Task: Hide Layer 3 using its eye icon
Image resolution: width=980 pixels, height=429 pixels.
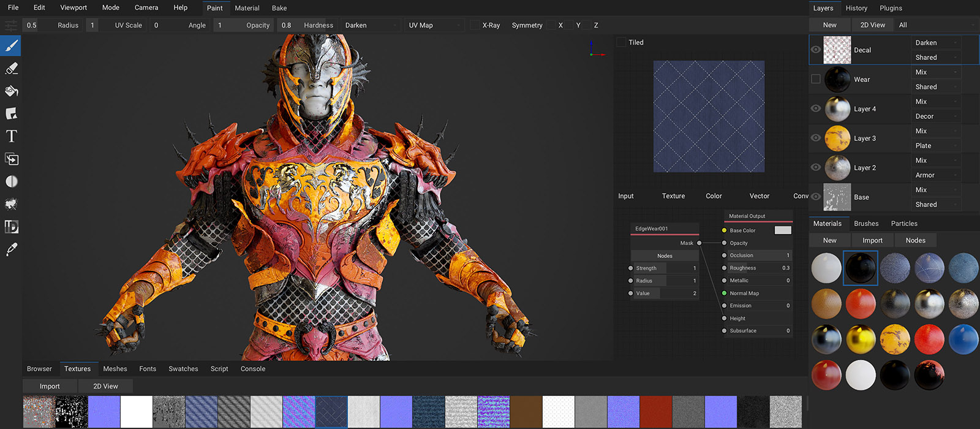Action: (816, 138)
